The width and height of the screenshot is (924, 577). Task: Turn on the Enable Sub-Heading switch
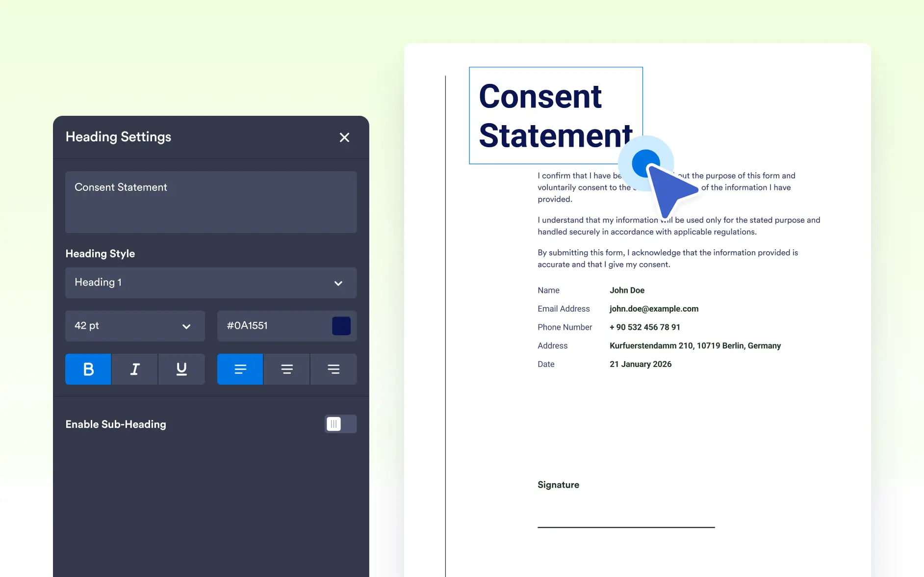point(341,424)
